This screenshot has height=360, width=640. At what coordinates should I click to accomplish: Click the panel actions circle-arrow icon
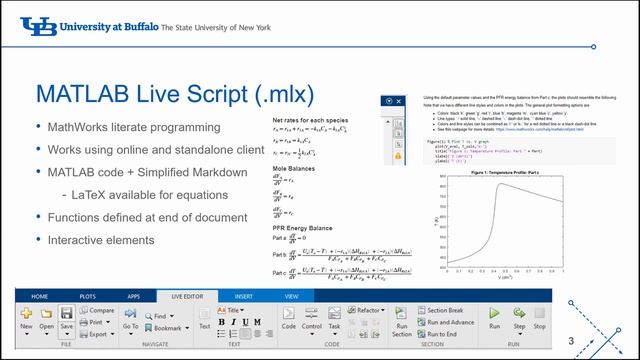click(389, 101)
